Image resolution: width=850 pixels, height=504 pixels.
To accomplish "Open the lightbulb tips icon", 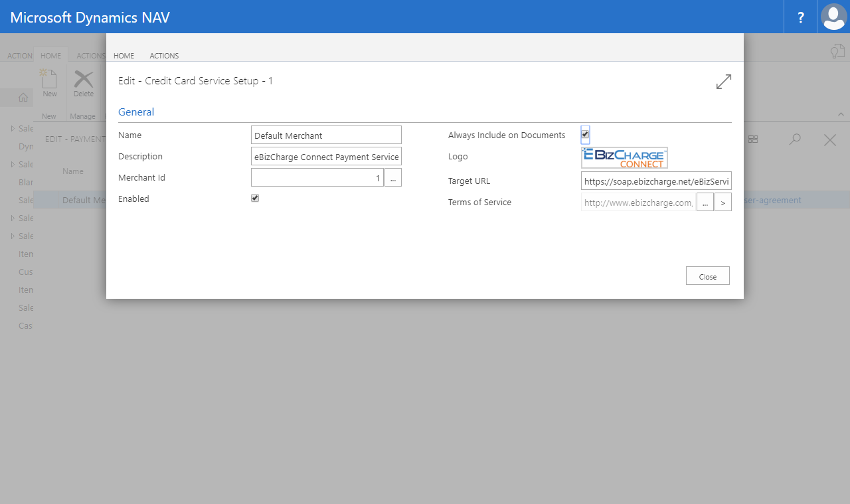I will pos(837,51).
